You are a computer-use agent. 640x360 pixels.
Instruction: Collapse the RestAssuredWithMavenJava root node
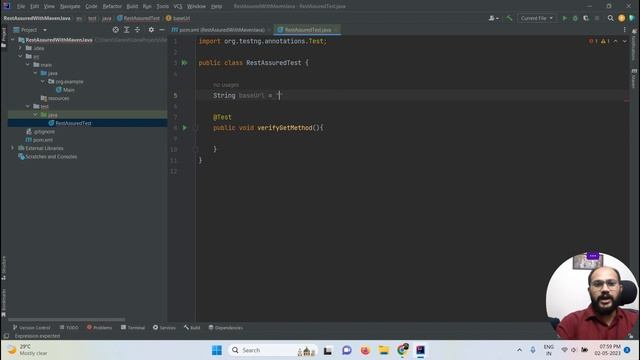(13, 40)
